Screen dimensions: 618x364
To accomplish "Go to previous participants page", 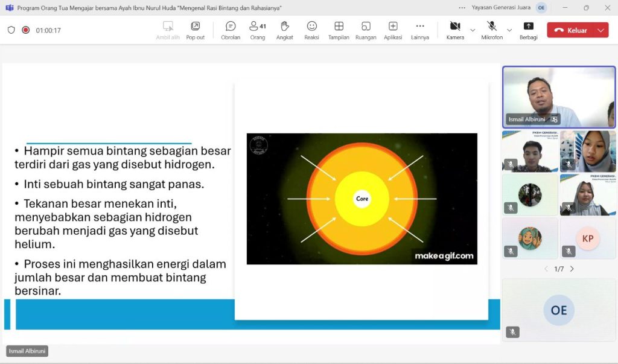I will (x=546, y=269).
